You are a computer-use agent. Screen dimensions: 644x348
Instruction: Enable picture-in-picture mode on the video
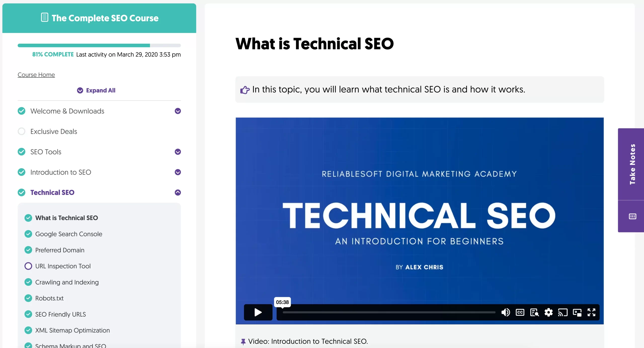coord(577,312)
